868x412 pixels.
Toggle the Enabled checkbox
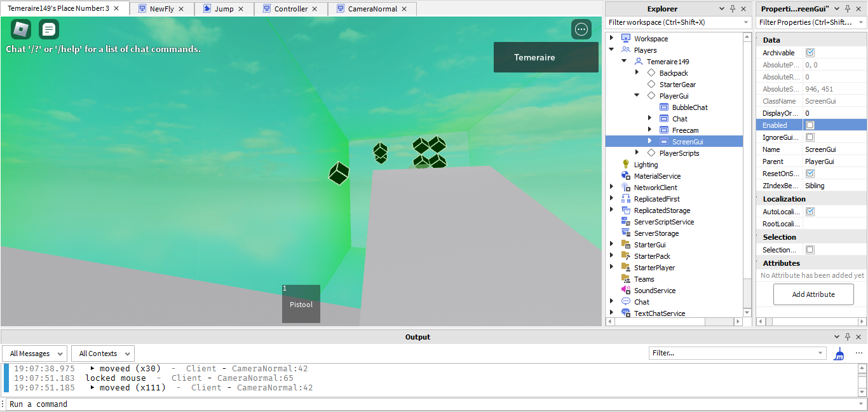coord(810,125)
